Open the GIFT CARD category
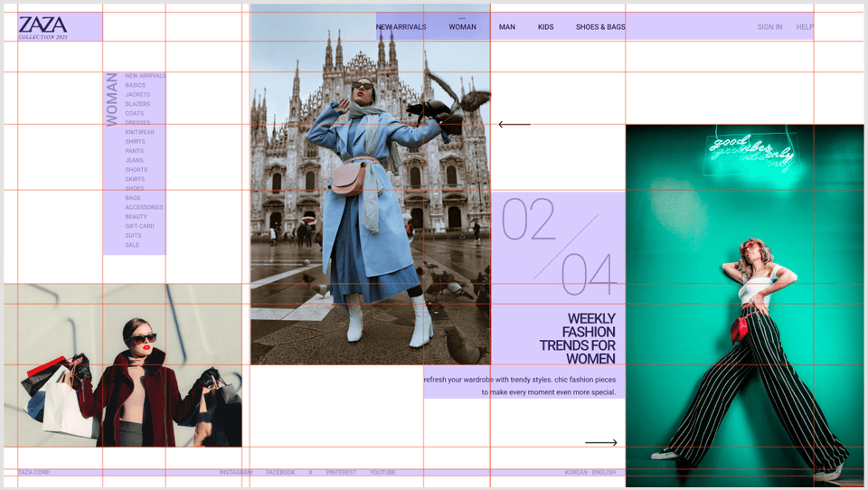Image resolution: width=868 pixels, height=490 pixels. 139,226
